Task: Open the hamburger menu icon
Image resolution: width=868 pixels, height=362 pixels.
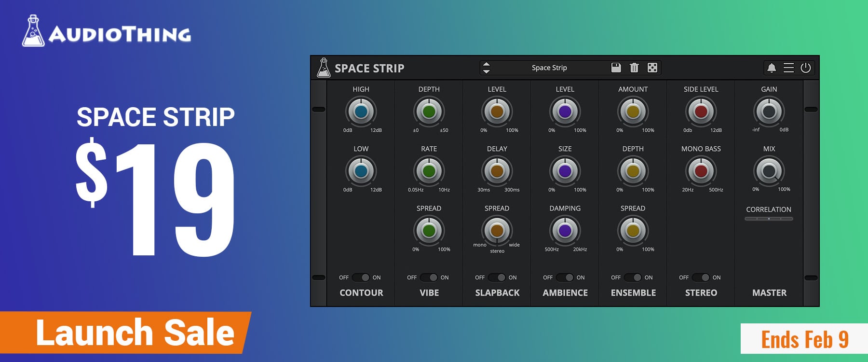Action: click(788, 68)
